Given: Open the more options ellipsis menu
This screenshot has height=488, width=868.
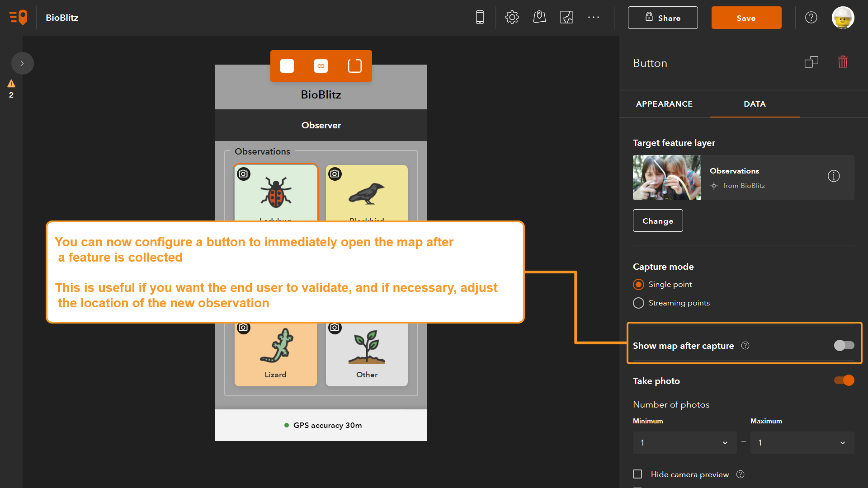Looking at the screenshot, I should click(x=594, y=17).
